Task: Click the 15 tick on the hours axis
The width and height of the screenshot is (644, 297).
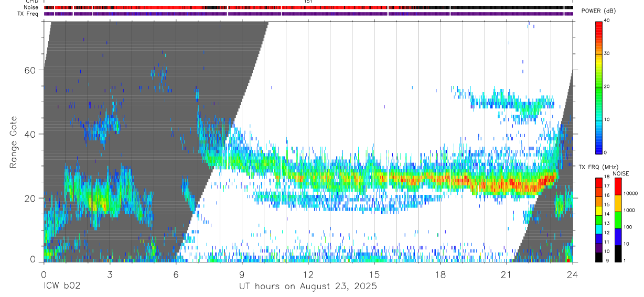Action: point(374,274)
